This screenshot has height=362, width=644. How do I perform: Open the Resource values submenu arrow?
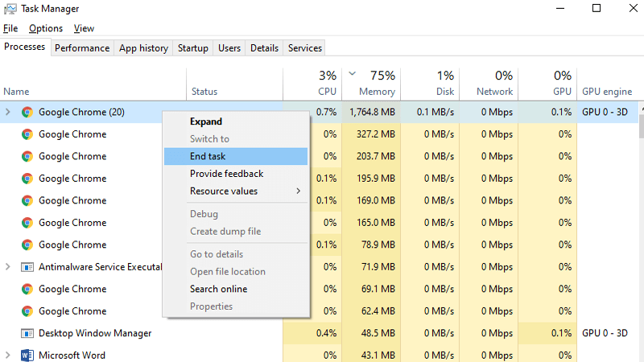pos(299,191)
